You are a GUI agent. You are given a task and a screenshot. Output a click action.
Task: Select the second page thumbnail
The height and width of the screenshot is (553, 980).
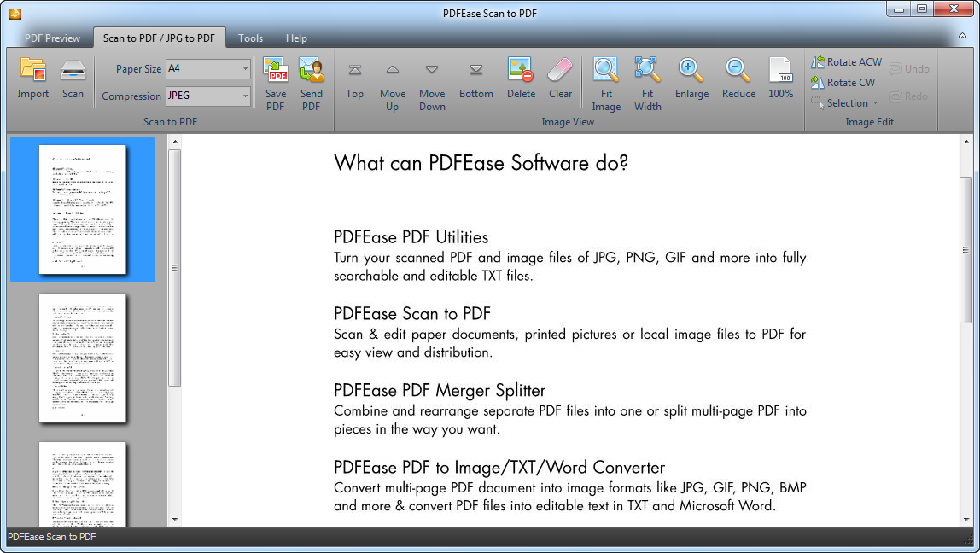(x=83, y=358)
